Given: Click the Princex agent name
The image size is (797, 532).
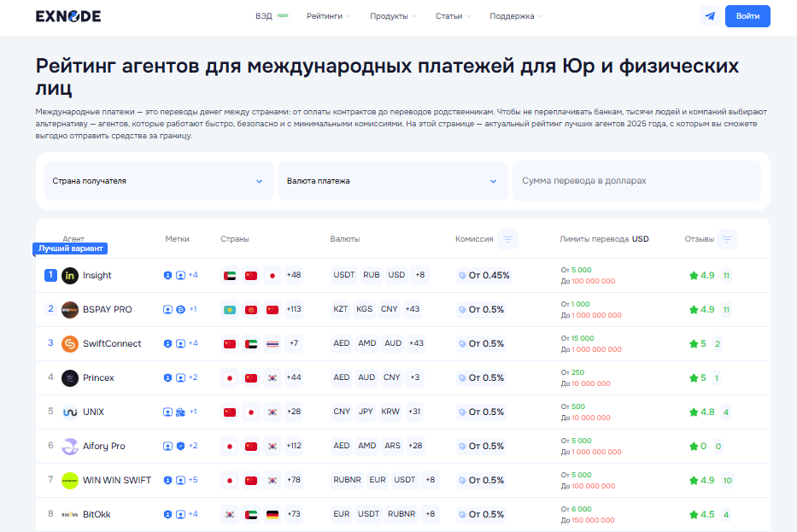Looking at the screenshot, I should [x=98, y=378].
